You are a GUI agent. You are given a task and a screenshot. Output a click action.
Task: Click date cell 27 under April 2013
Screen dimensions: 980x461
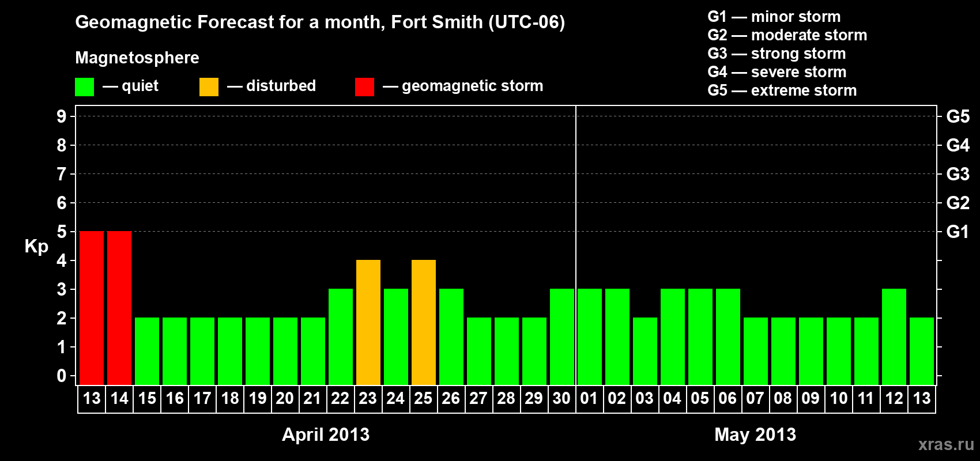(x=479, y=399)
